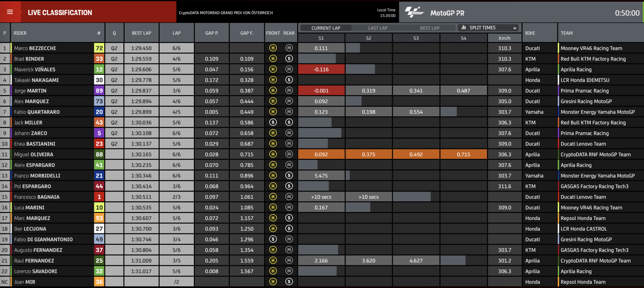Click Morbidelli's 5.475 S1 split
Viewport: 644px width, 288px height.
click(321, 175)
